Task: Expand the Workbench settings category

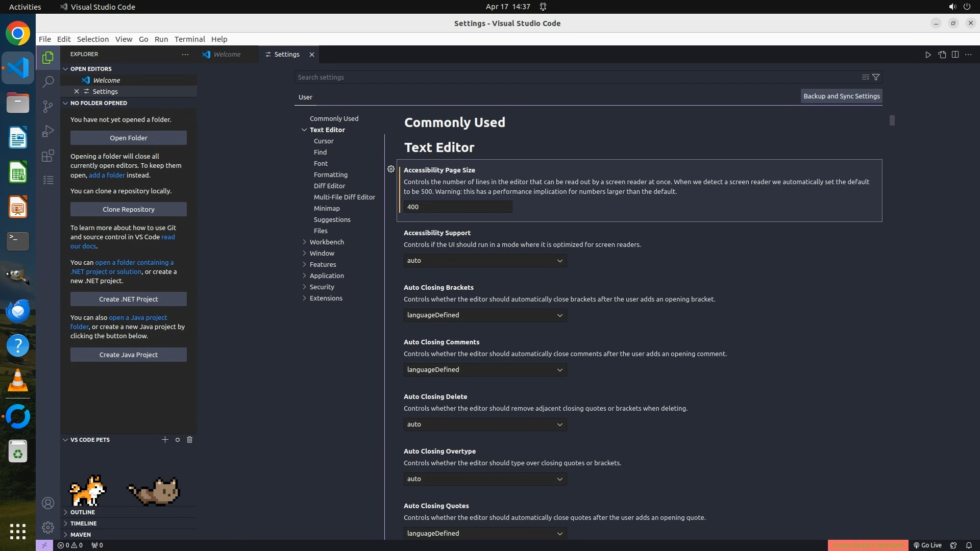Action: (x=327, y=242)
